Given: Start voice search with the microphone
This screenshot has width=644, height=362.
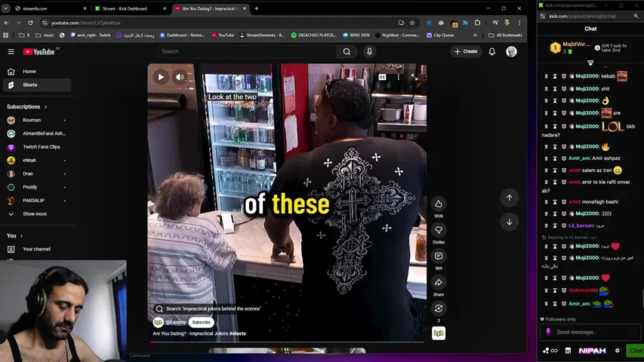Looking at the screenshot, I should [x=369, y=52].
